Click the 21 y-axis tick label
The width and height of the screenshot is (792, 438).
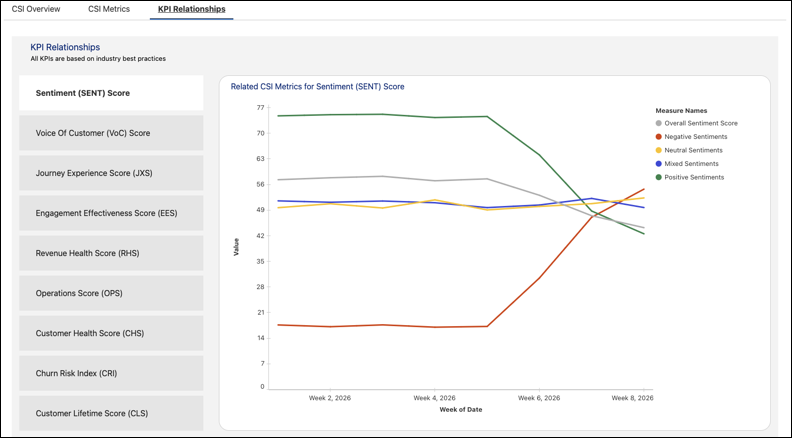pos(261,313)
